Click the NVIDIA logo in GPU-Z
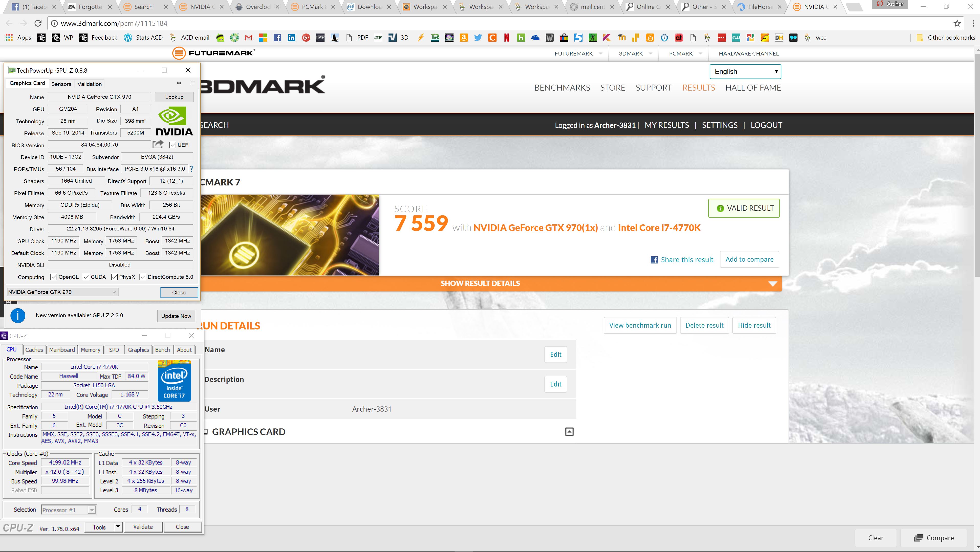The height and width of the screenshot is (552, 980). [x=174, y=121]
